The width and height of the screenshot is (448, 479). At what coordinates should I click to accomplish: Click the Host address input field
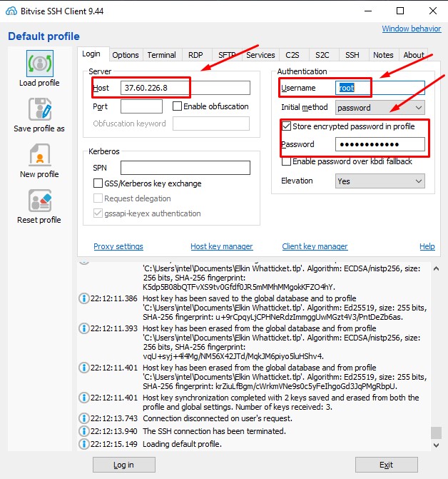click(x=185, y=88)
